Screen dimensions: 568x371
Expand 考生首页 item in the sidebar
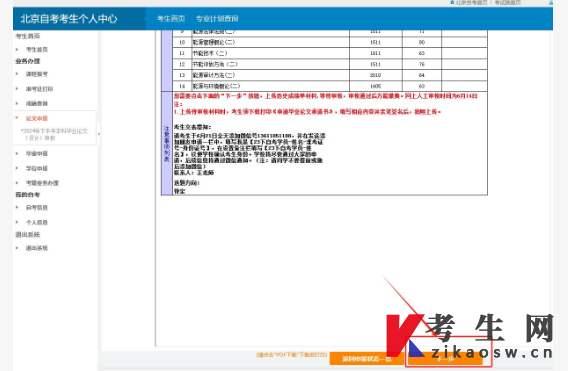(x=37, y=49)
